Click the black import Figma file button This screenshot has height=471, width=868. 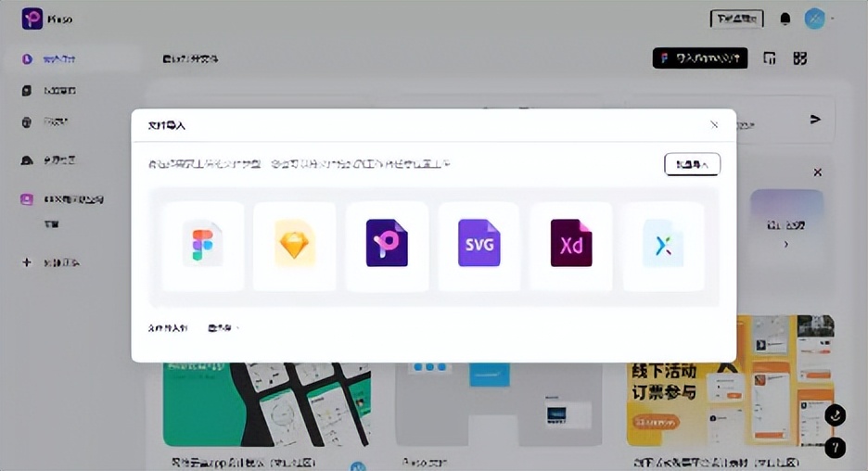pyautogui.click(x=700, y=58)
